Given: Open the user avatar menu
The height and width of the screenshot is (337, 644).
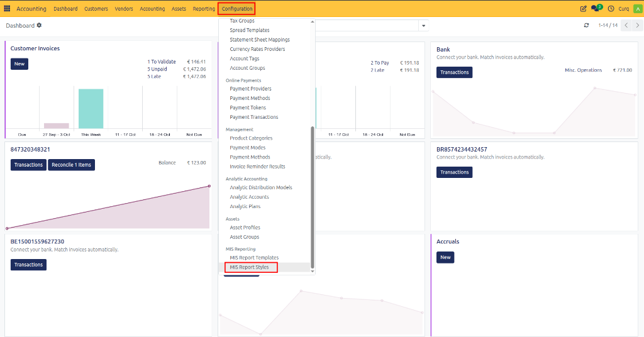Looking at the screenshot, I should point(638,9).
